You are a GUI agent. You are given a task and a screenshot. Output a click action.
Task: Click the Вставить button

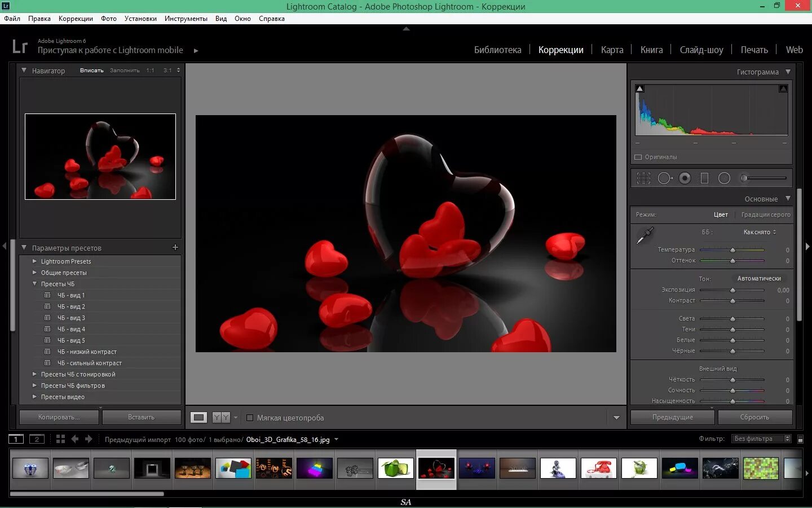coord(142,417)
